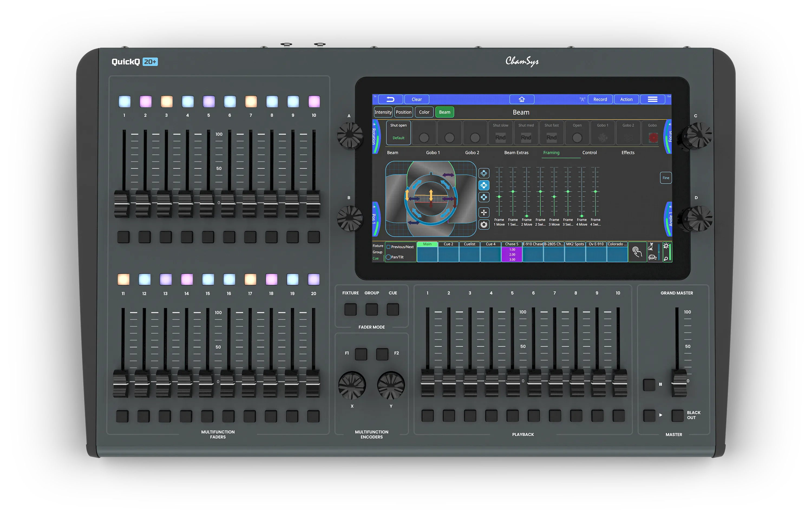Image resolution: width=812 pixels, height=520 pixels.
Task: Open the Gobo 2 sub-tab
Action: tap(472, 153)
